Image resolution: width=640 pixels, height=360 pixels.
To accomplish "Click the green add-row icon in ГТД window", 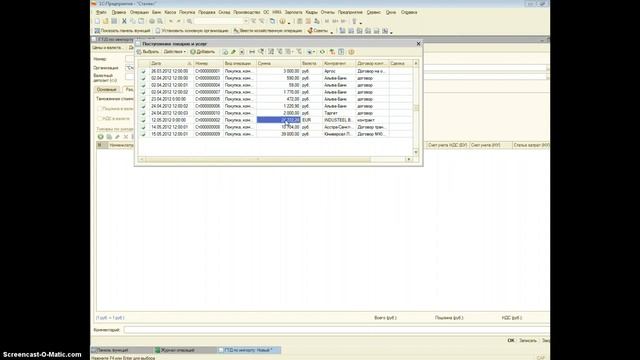I will 100,137.
